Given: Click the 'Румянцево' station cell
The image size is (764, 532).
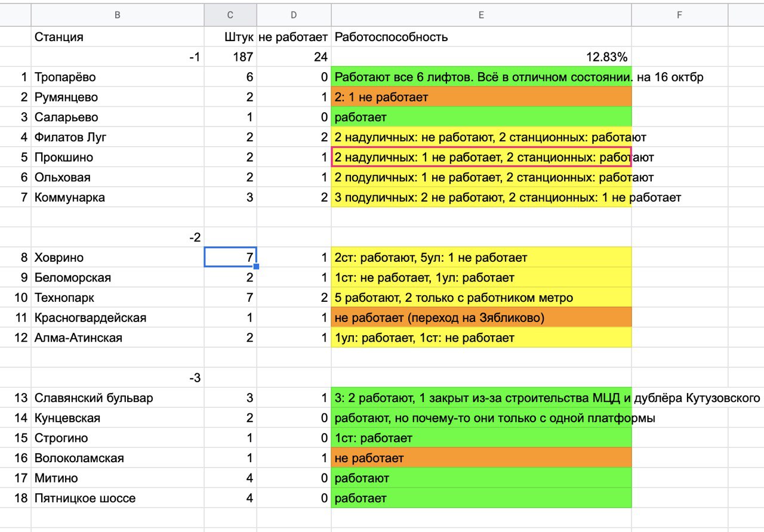Looking at the screenshot, I should (118, 97).
